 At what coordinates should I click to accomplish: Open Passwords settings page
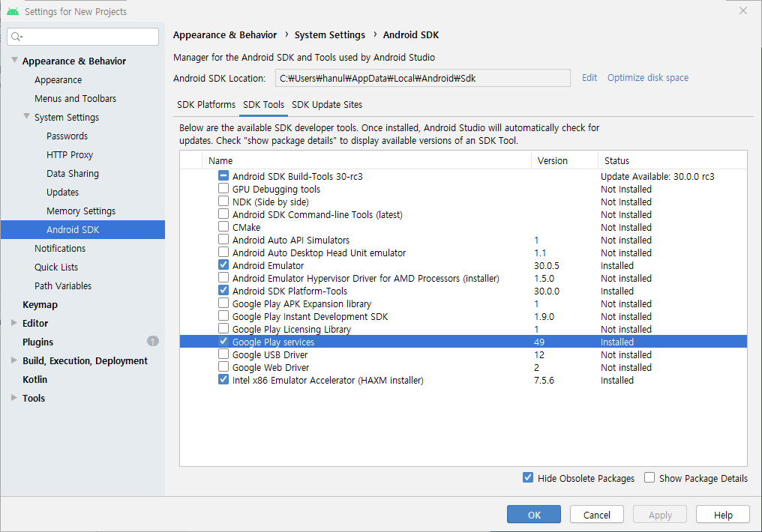point(67,136)
